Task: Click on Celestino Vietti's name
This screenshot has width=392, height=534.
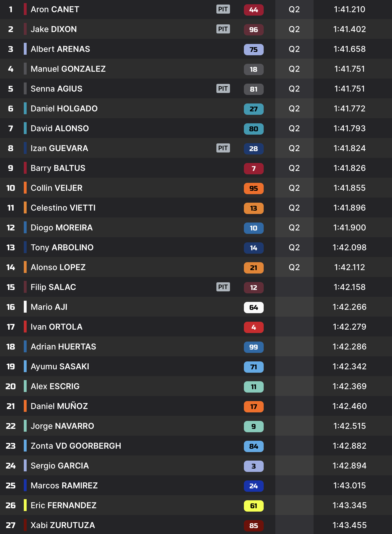Action: click(63, 208)
